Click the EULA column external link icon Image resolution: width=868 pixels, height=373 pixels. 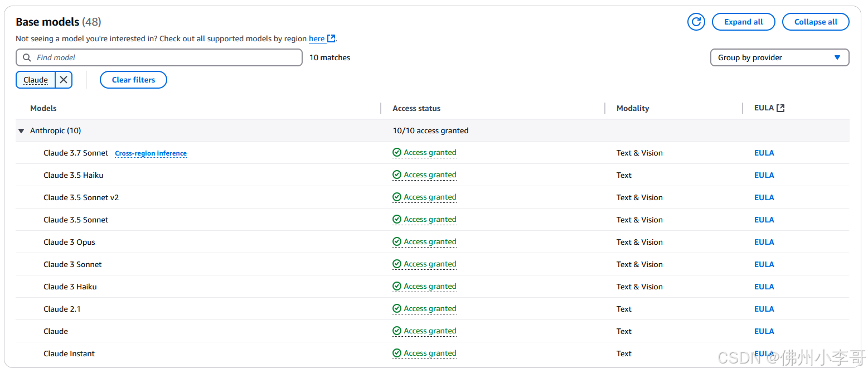[x=780, y=108]
